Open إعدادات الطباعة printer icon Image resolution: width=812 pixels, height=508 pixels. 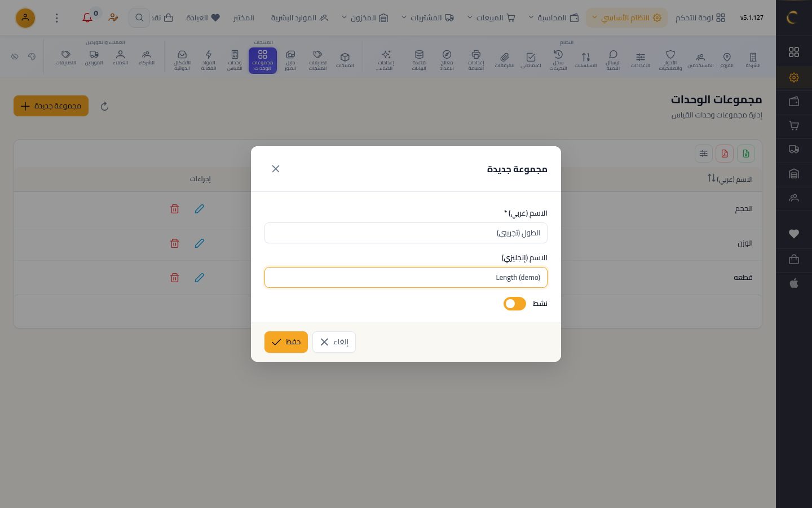click(x=476, y=60)
